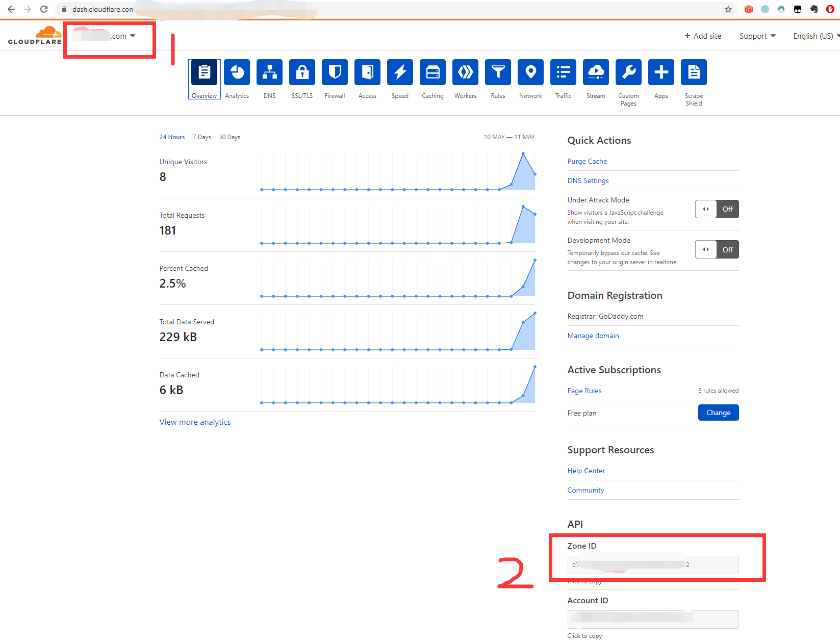Preview the Under Attack Mode toggle arrows
This screenshot has height=643, width=840.
705,209
